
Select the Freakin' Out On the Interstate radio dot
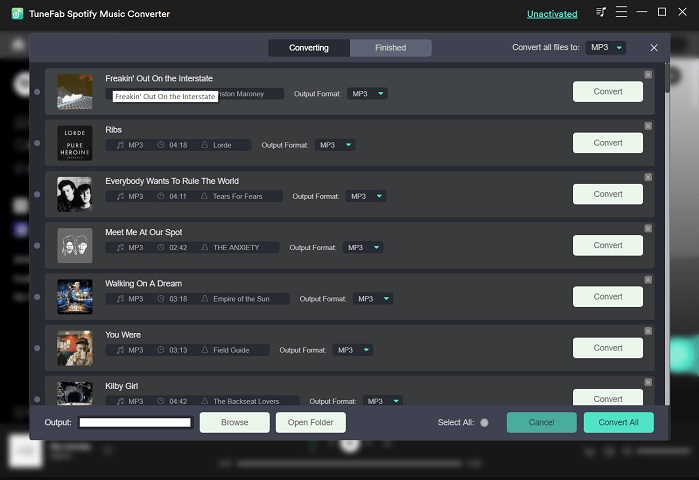pos(37,92)
